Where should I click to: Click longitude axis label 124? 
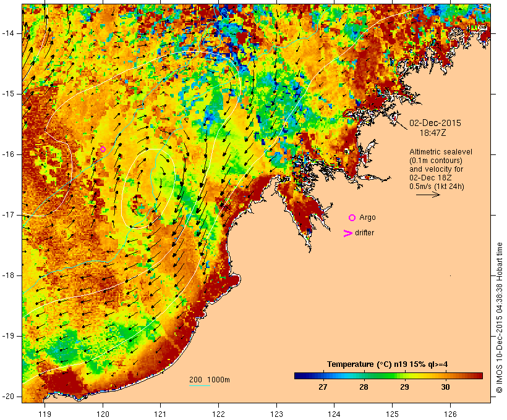[334, 414]
